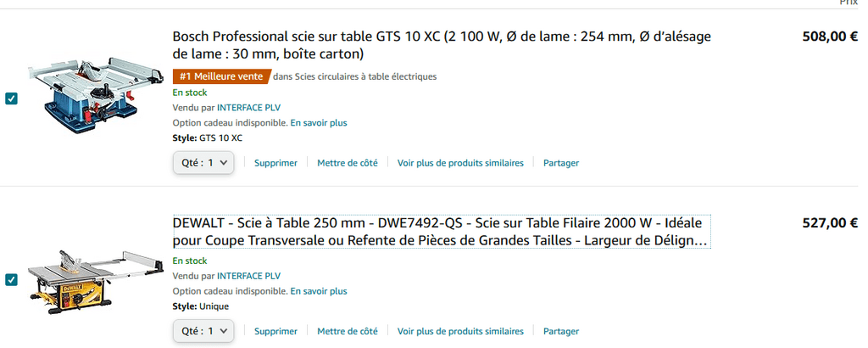868x348 pixels.
Task: Click Supprimer for the DEWALT saw
Action: 275,331
